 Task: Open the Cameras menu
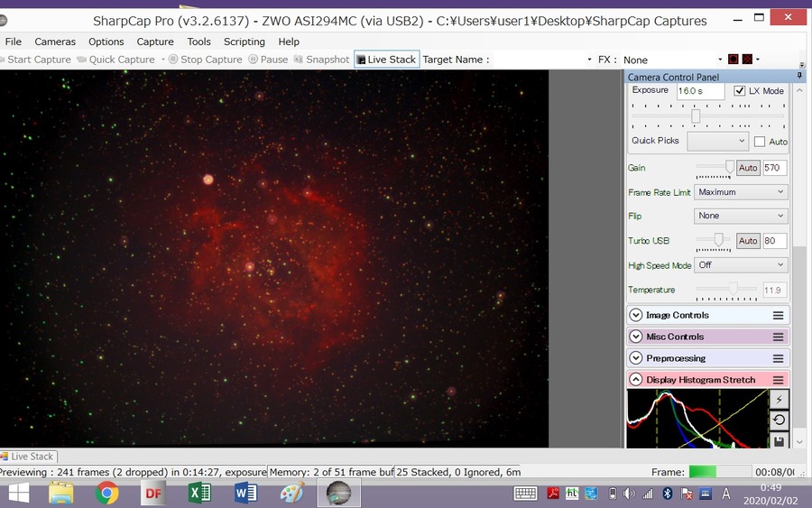55,42
